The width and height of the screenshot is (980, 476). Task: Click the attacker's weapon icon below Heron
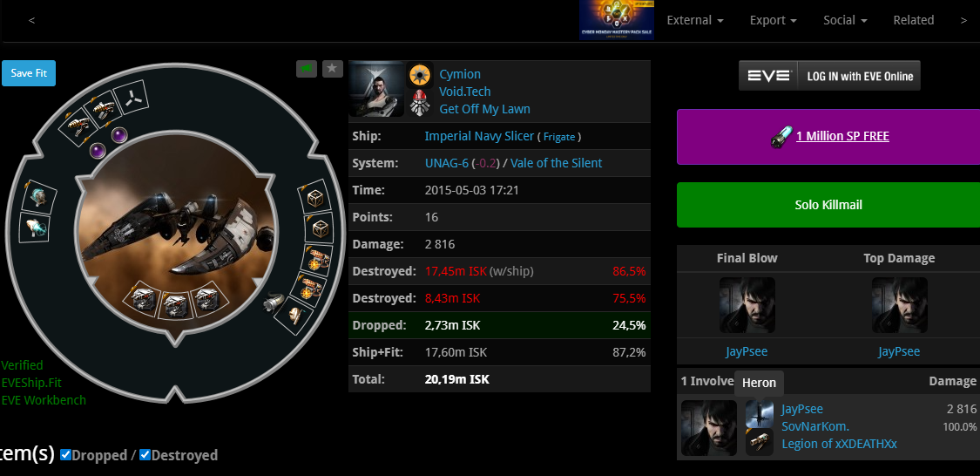point(760,442)
